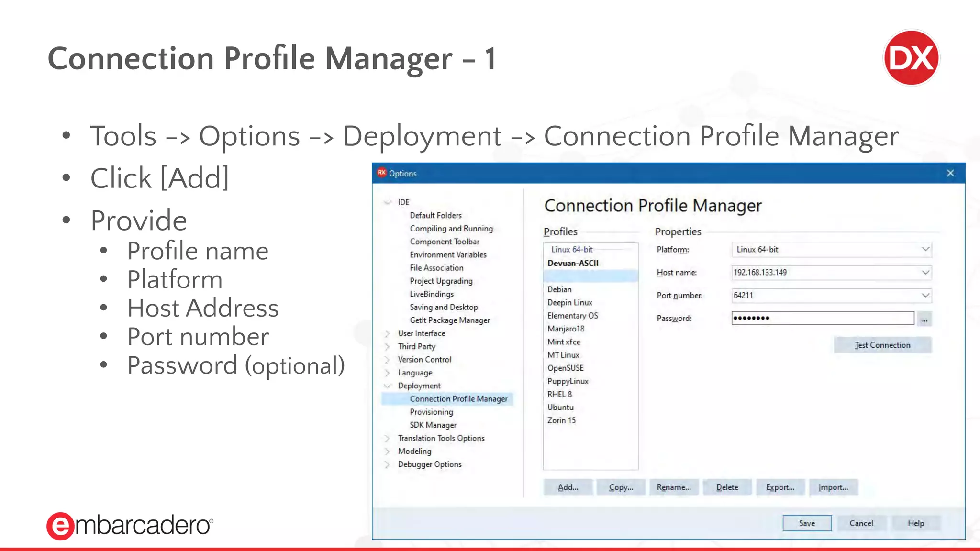Select GetIt Package Manager tree item

pos(450,320)
